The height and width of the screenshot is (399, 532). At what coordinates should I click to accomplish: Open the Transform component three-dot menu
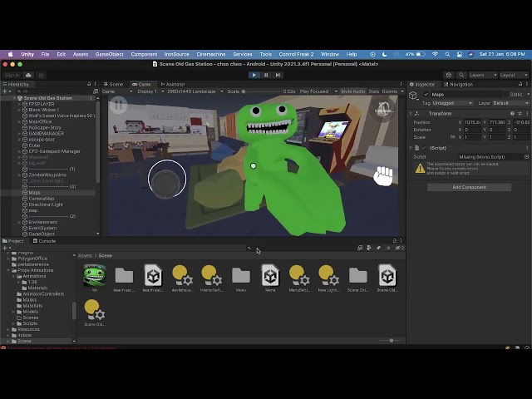(x=527, y=113)
